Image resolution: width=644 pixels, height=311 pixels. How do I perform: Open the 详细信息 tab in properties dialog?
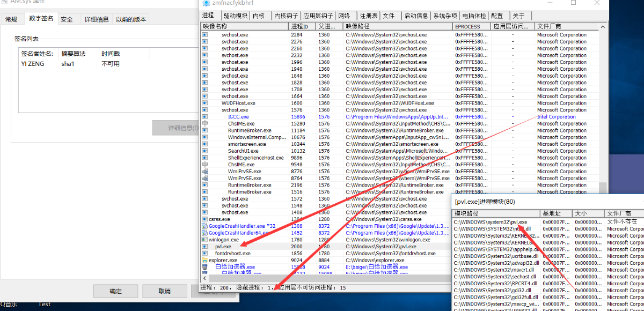[97, 19]
